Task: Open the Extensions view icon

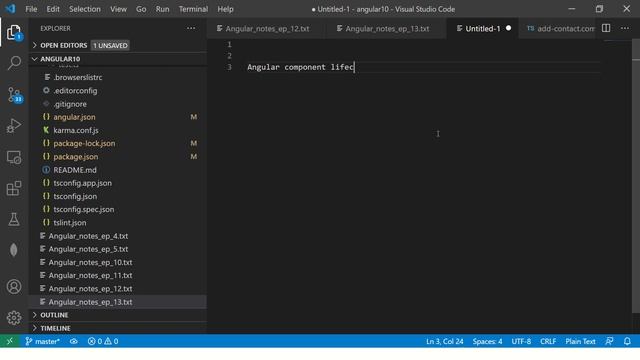Action: tap(14, 189)
